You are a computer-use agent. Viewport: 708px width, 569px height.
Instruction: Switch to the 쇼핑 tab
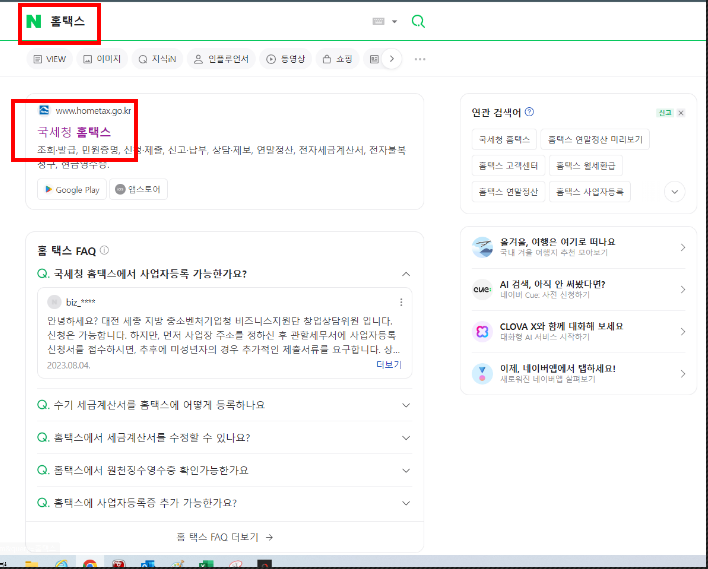(337, 59)
